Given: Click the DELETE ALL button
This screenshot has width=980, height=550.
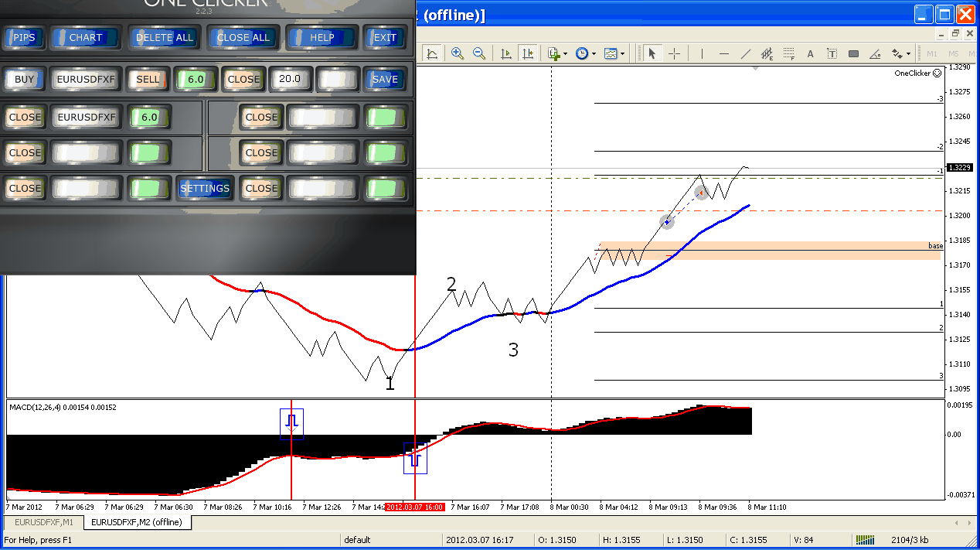Looking at the screenshot, I should click(165, 37).
